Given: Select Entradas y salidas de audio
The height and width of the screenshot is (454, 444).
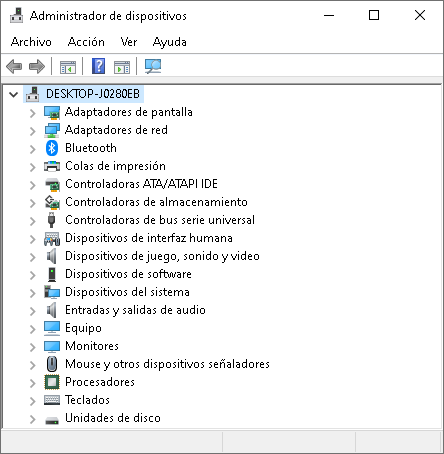Looking at the screenshot, I should click(135, 310).
